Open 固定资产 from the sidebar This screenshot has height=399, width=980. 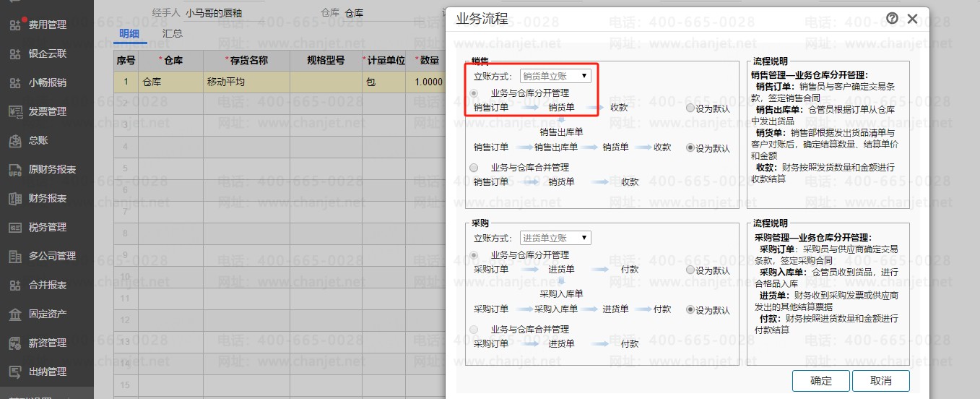(47, 314)
